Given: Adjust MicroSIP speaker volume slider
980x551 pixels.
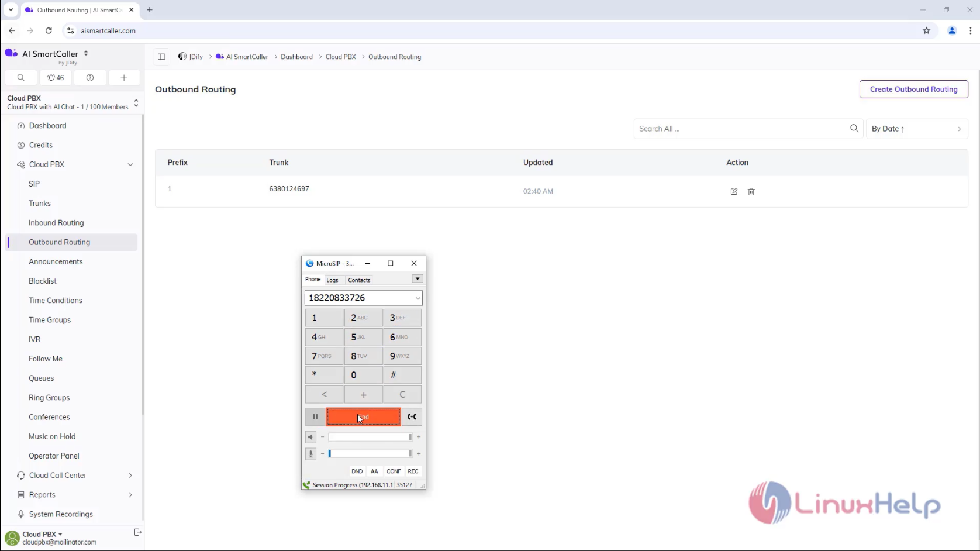Looking at the screenshot, I should [x=370, y=437].
